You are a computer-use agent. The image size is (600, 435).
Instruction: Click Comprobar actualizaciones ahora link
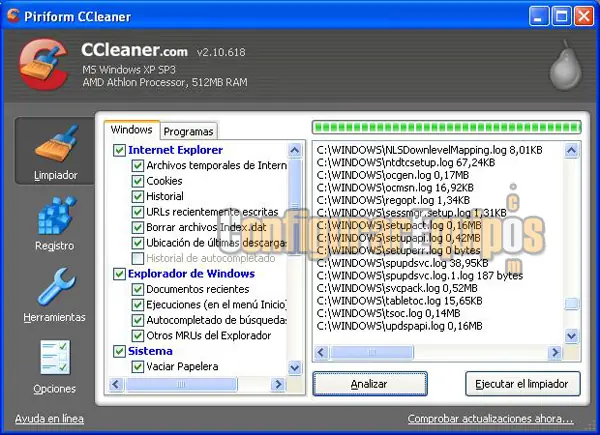(x=491, y=419)
